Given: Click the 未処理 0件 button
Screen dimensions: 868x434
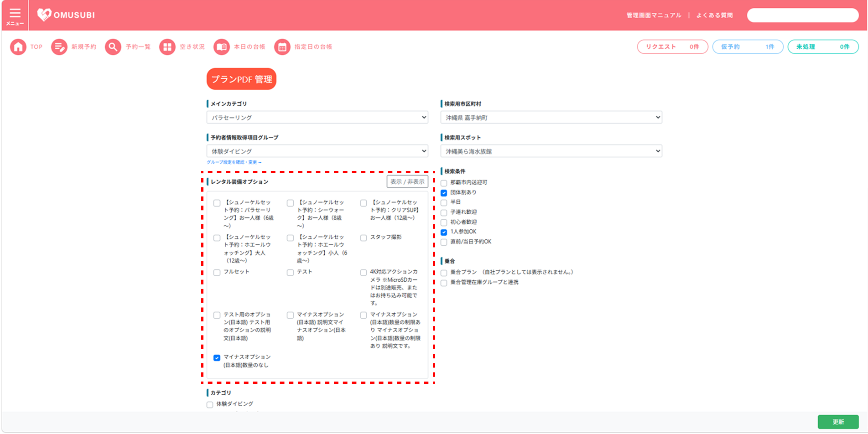Looking at the screenshot, I should [x=823, y=47].
